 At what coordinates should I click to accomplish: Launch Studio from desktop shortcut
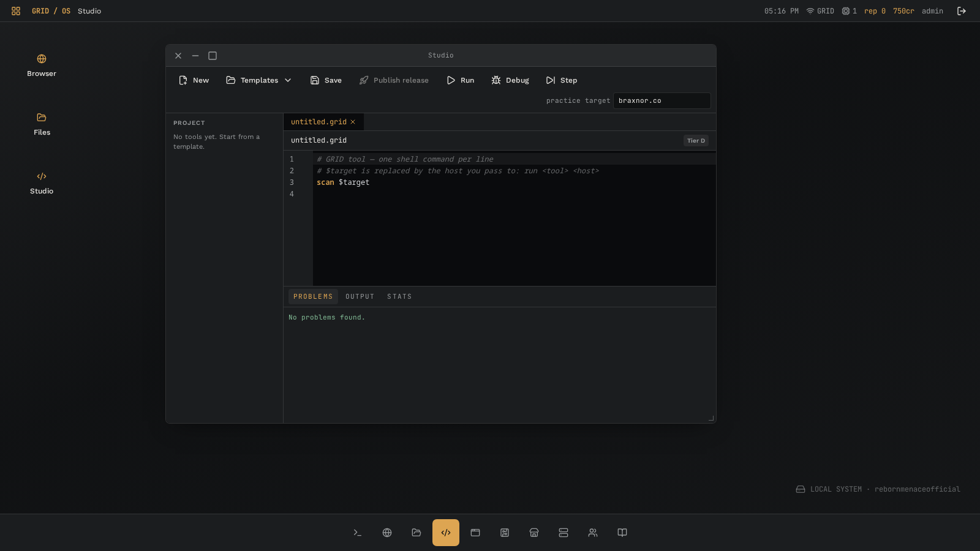coord(42,183)
